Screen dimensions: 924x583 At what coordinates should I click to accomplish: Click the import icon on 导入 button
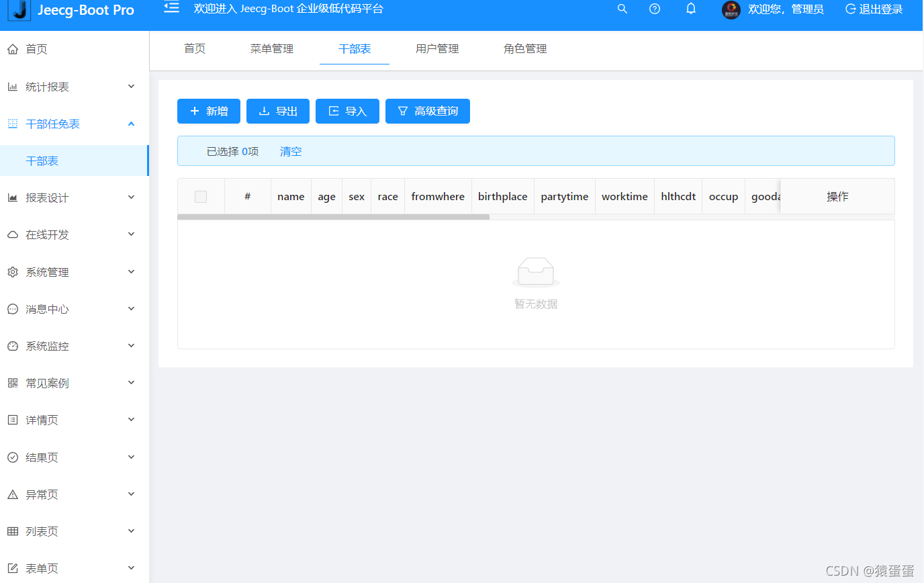coord(334,111)
